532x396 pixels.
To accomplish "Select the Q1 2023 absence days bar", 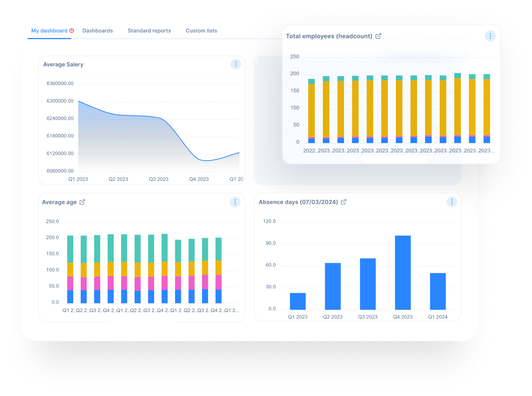I will (x=298, y=301).
